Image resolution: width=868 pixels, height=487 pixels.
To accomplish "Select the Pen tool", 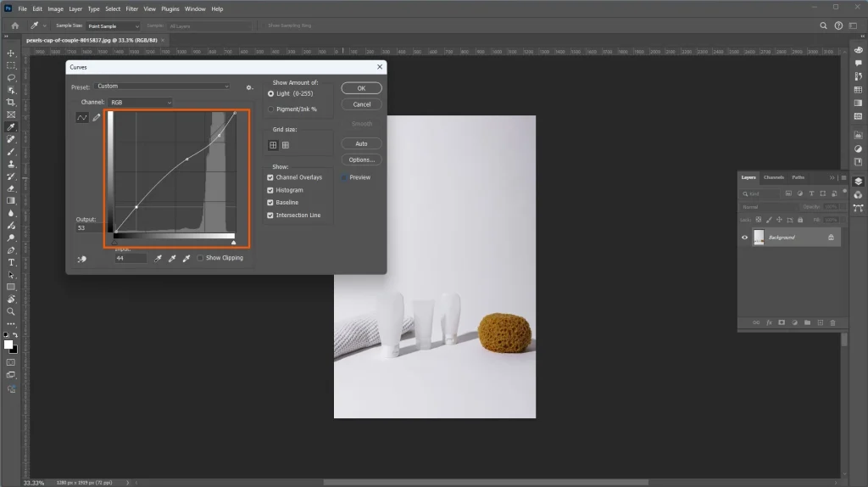I will pyautogui.click(x=10, y=250).
